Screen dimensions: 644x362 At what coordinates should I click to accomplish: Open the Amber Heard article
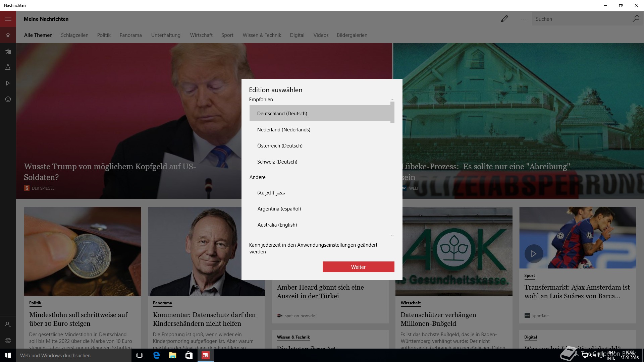coord(320,292)
